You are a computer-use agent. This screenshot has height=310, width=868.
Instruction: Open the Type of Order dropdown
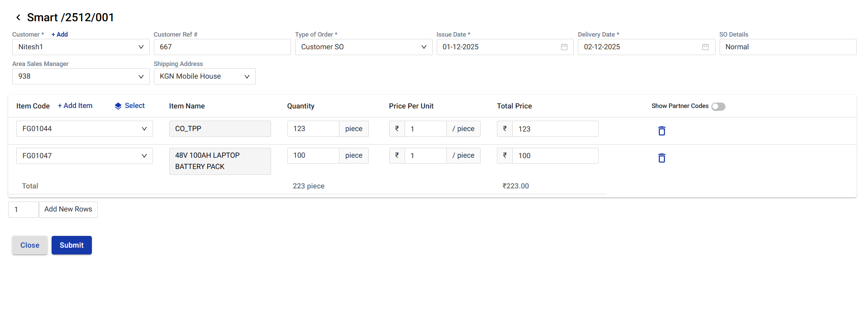pos(424,47)
